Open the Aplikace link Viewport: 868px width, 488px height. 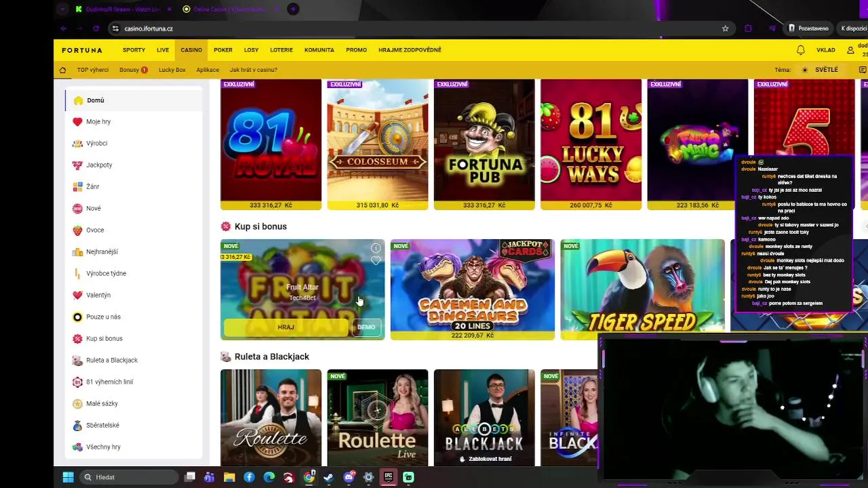point(208,70)
